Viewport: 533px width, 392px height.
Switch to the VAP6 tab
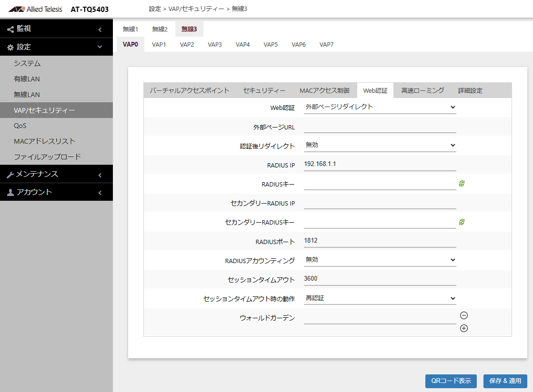[x=299, y=44]
